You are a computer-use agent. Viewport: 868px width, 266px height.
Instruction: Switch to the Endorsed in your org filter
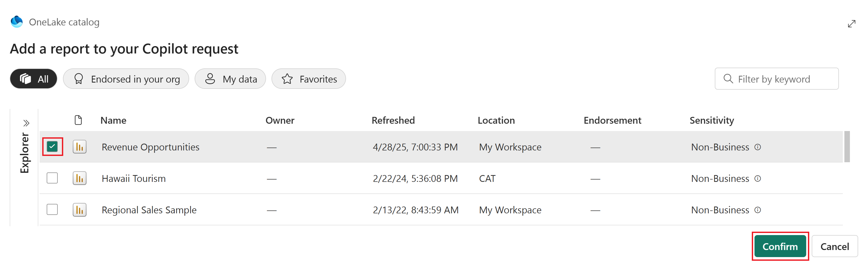point(126,78)
